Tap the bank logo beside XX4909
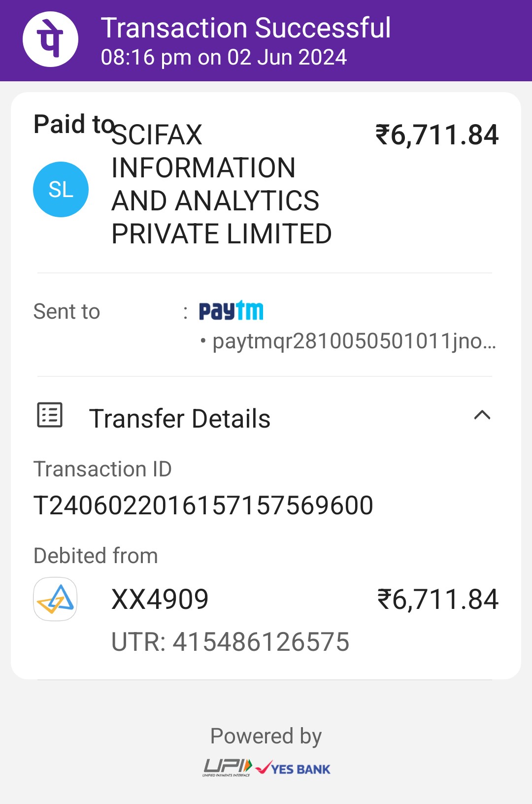532x804 pixels. click(55, 599)
